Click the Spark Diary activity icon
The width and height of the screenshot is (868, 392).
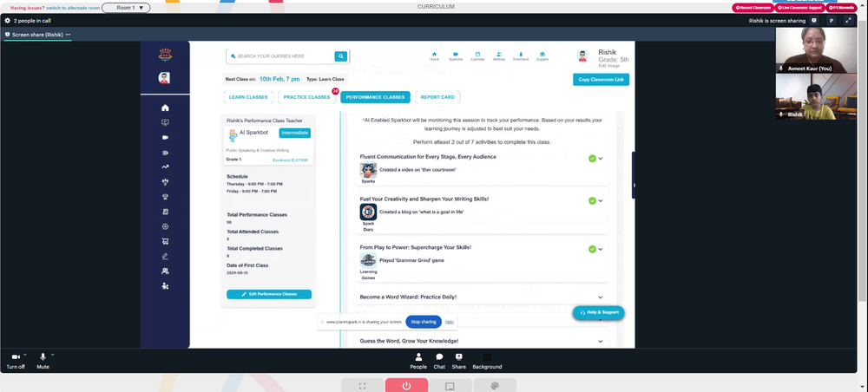[x=368, y=212]
